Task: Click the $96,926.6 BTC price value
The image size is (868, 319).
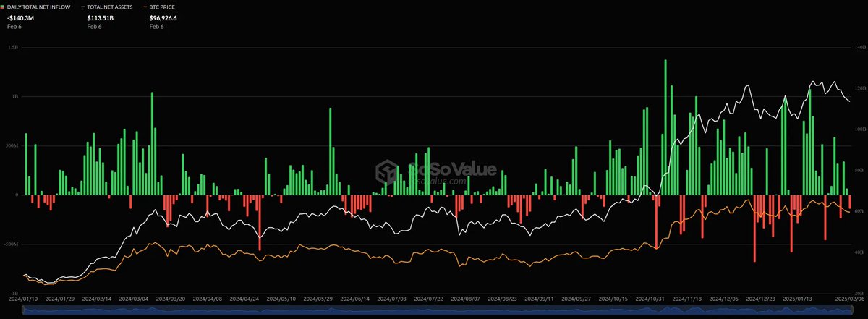Action: 163,17
